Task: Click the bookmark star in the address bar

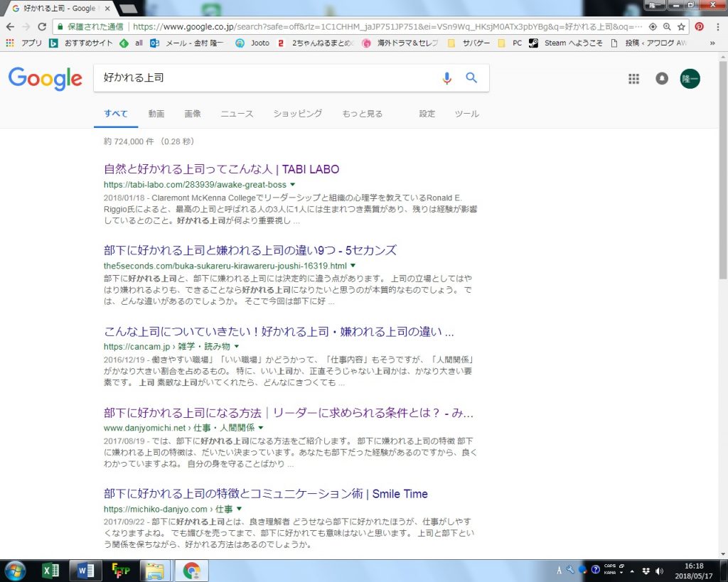Action: 681,27
